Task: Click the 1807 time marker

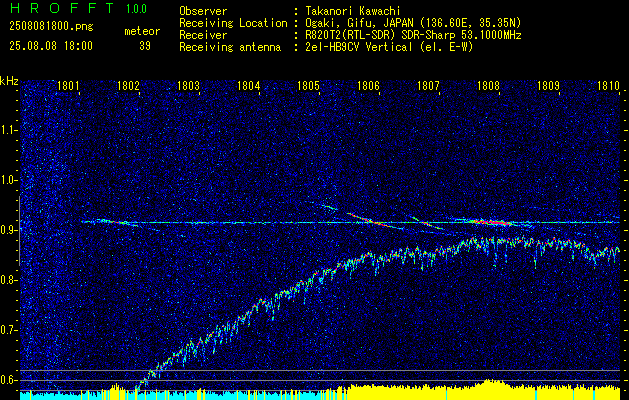Action: [x=428, y=85]
